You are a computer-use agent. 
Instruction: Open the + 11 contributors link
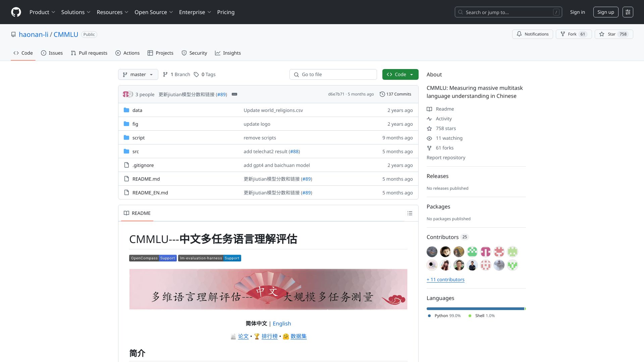[x=445, y=280]
